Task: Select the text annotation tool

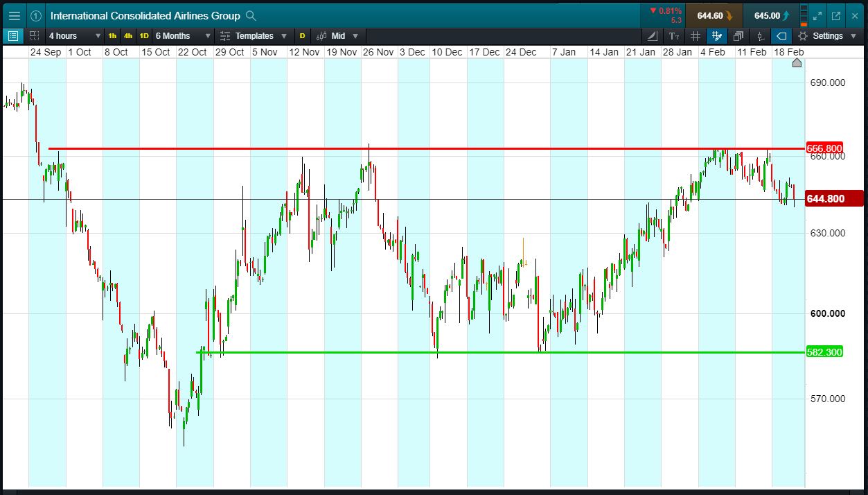Action: pos(674,36)
